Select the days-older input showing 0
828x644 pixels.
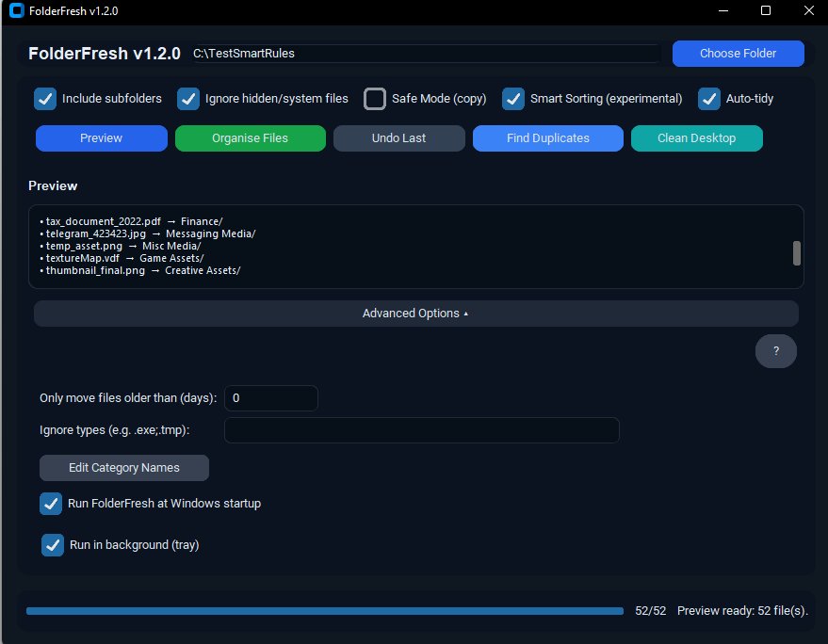[270, 398]
